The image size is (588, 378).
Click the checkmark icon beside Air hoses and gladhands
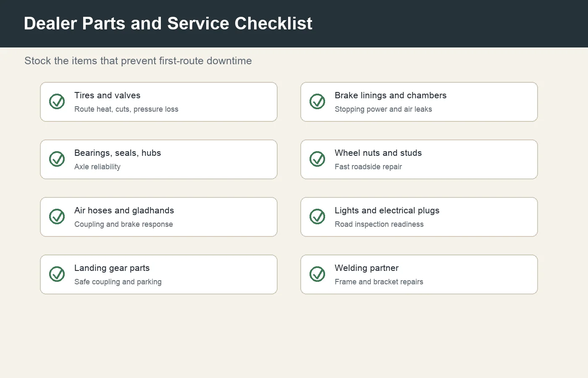point(57,217)
